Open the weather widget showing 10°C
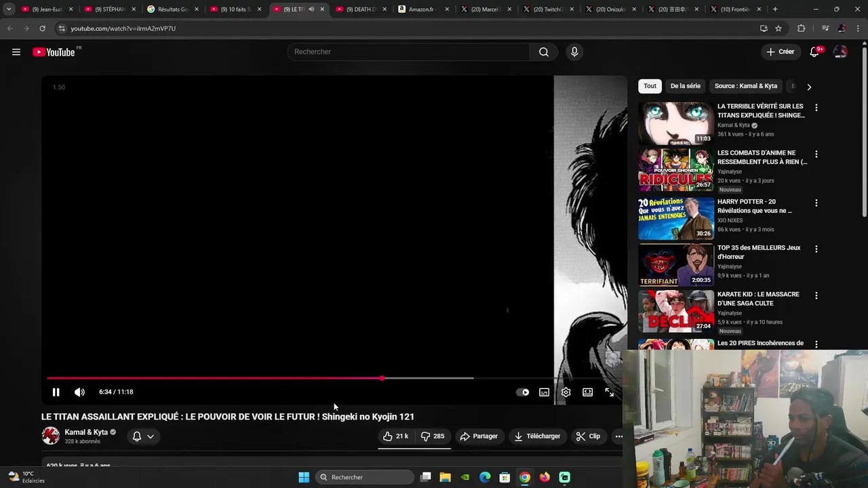This screenshot has height=488, width=868. pos(26,477)
